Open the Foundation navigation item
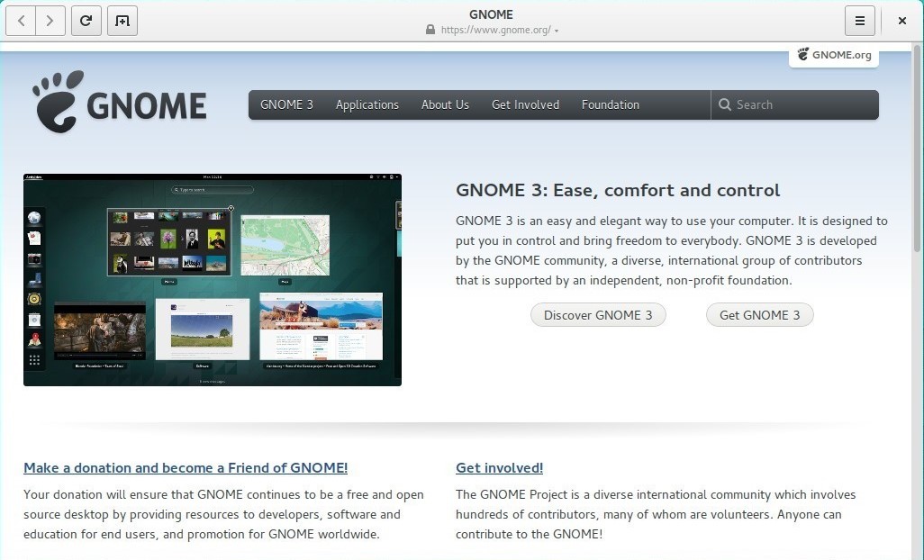Viewport: 924px width, 560px height. click(610, 104)
